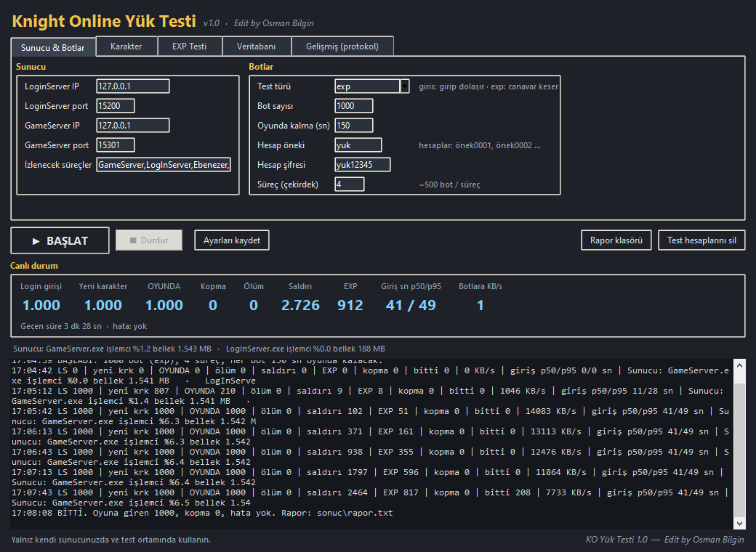The height and width of the screenshot is (552, 756).
Task: Select the GameServer IP input
Action: [132, 125]
